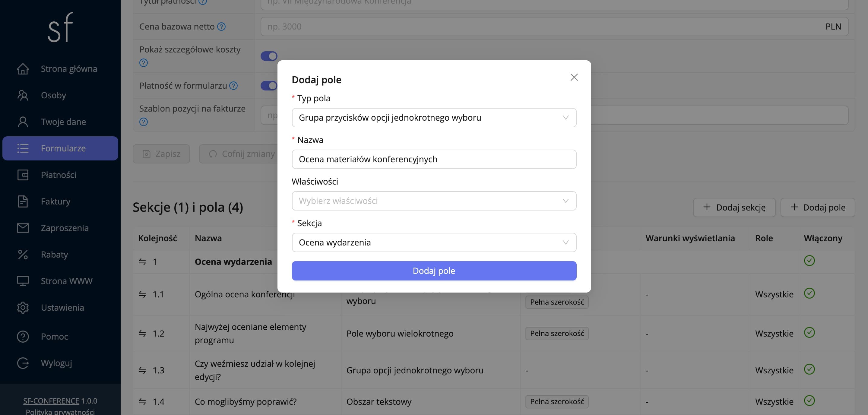Click the monitor icon beside Strona WWW
Viewport: 868px width, 415px height.
pyautogui.click(x=23, y=281)
